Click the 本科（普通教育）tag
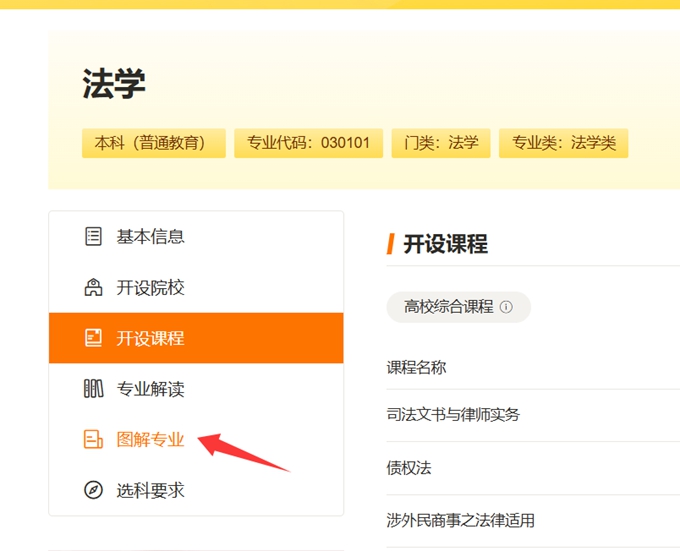The height and width of the screenshot is (551, 680). (x=154, y=143)
